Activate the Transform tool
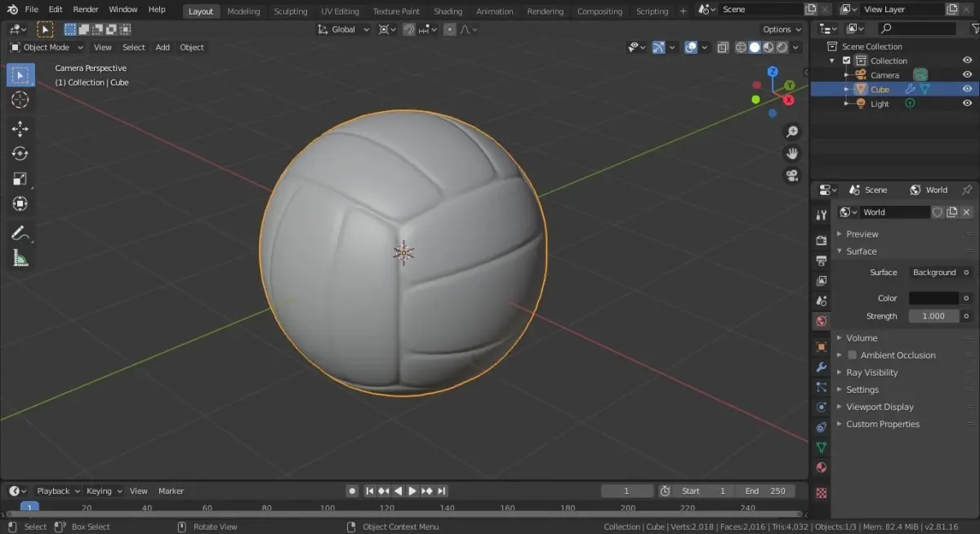Screen dimensions: 980x534 point(20,203)
